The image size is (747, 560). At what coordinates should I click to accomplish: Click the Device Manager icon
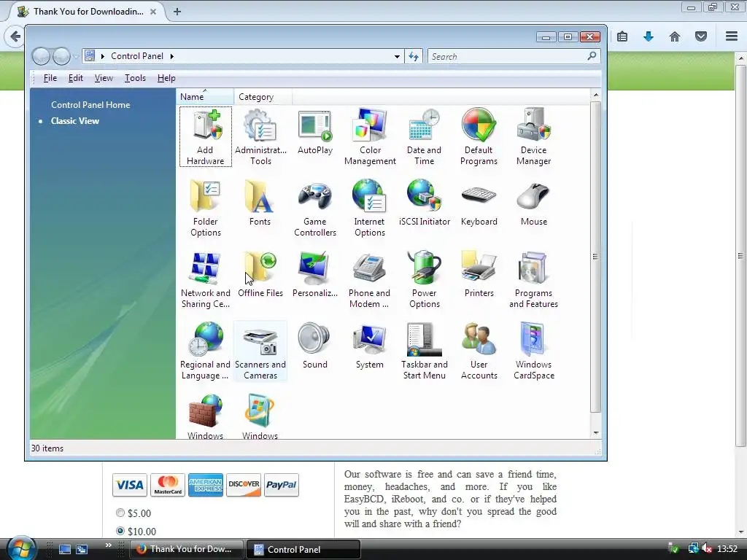pos(533,136)
